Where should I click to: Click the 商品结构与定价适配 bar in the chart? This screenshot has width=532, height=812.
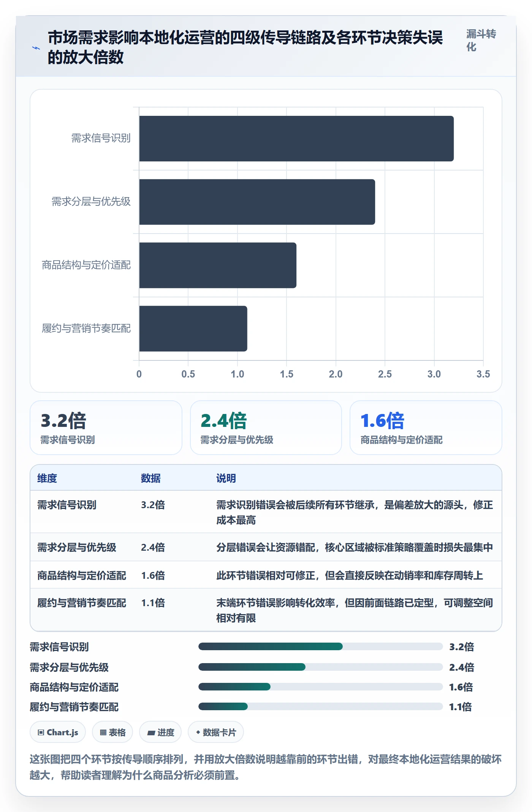pyautogui.click(x=218, y=265)
